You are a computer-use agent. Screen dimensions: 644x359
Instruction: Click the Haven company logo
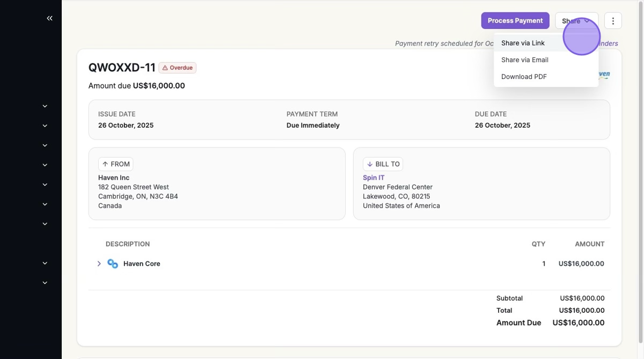[x=604, y=75]
